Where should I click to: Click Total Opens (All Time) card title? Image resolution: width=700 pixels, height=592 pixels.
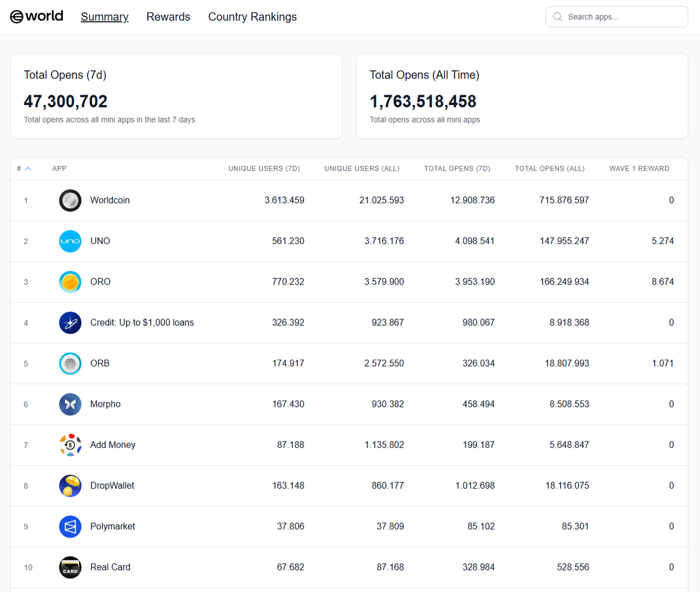click(x=424, y=75)
